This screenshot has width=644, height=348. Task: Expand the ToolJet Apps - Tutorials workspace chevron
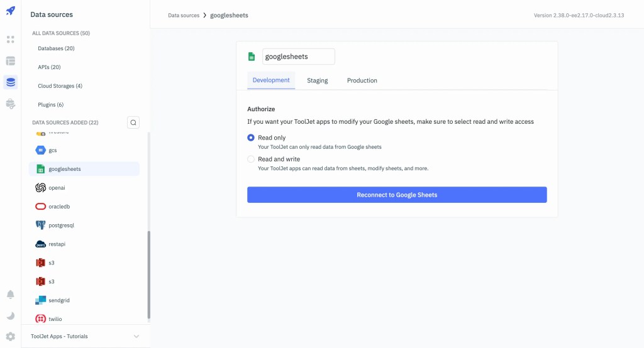(x=136, y=337)
